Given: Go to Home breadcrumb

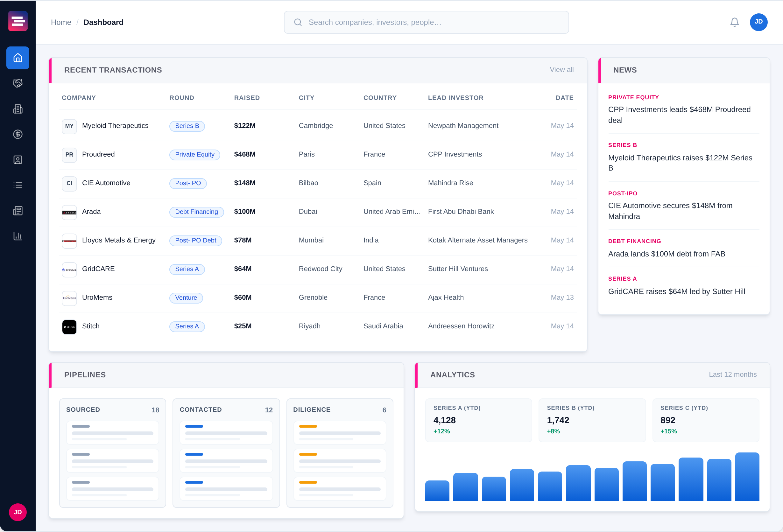Looking at the screenshot, I should click(61, 22).
